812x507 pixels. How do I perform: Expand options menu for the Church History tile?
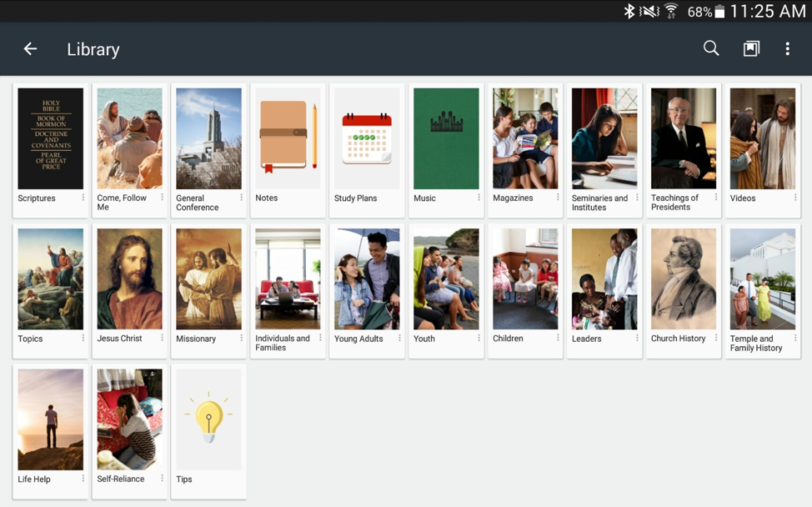click(716, 339)
